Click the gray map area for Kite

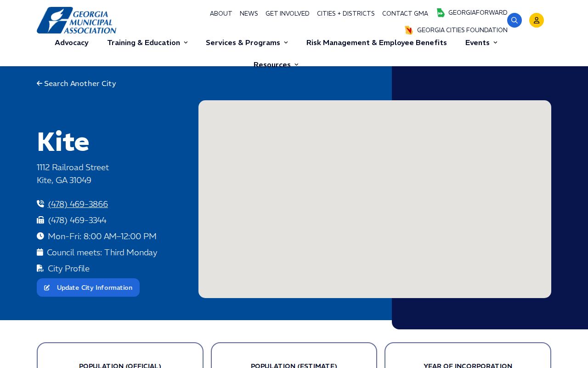[375, 199]
